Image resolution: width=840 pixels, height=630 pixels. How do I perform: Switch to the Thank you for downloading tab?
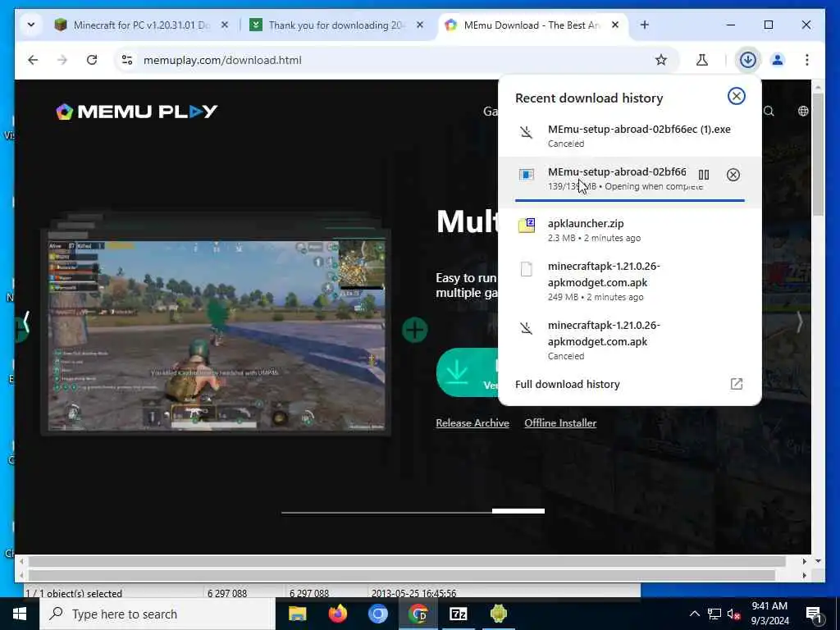tap(337, 25)
